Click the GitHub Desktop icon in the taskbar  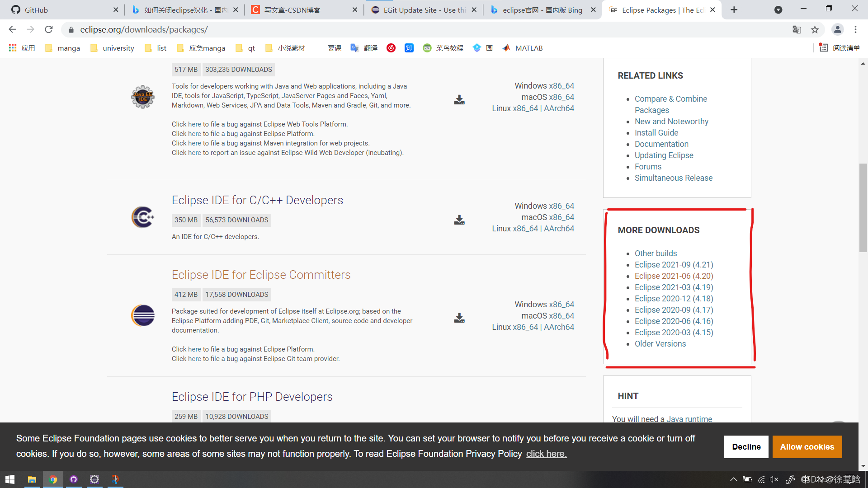pos(73,479)
